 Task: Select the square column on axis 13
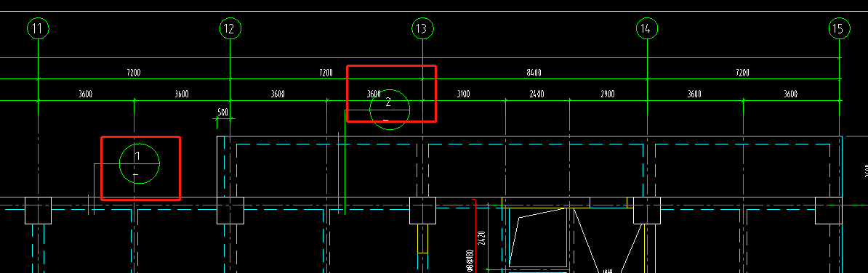(x=422, y=211)
